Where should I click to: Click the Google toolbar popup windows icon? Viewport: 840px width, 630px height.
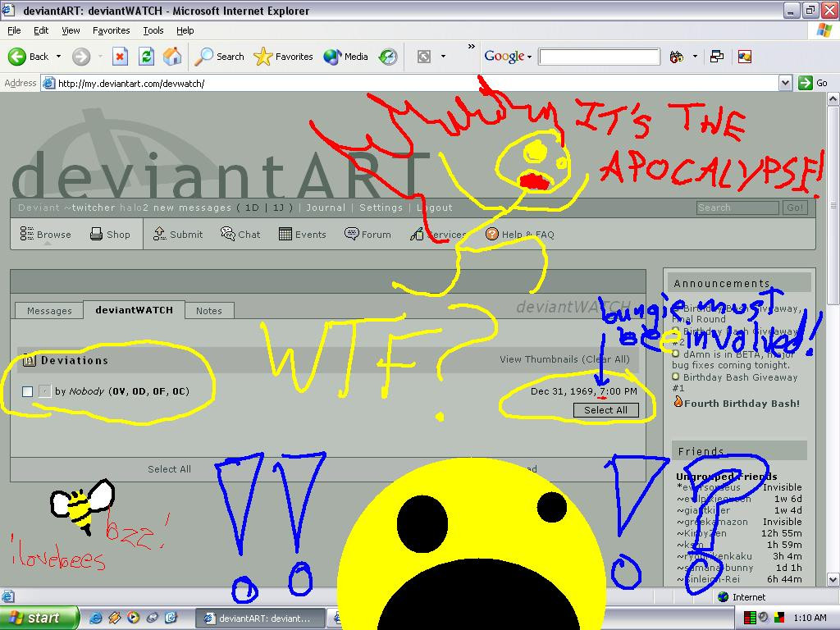[x=717, y=57]
